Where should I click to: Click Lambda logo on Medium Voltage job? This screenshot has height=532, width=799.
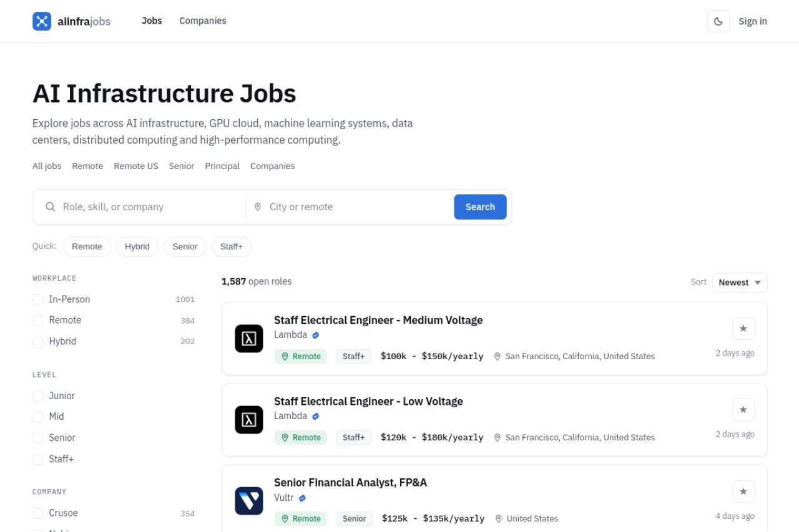[x=249, y=339]
